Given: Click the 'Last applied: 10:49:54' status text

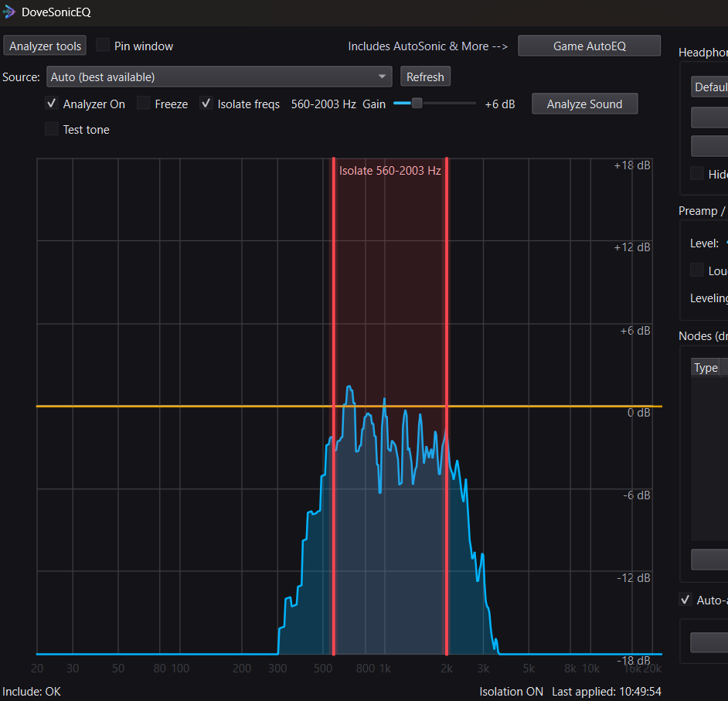Looking at the screenshot, I should [607, 692].
